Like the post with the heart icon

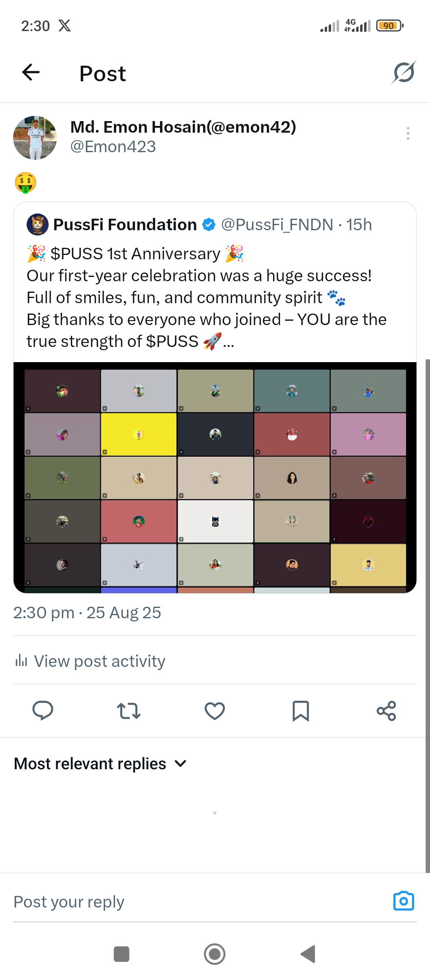point(215,711)
